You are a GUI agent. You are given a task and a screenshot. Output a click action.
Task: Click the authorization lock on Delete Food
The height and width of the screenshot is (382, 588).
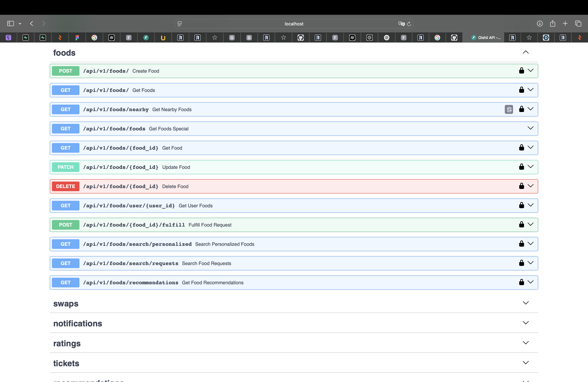521,186
